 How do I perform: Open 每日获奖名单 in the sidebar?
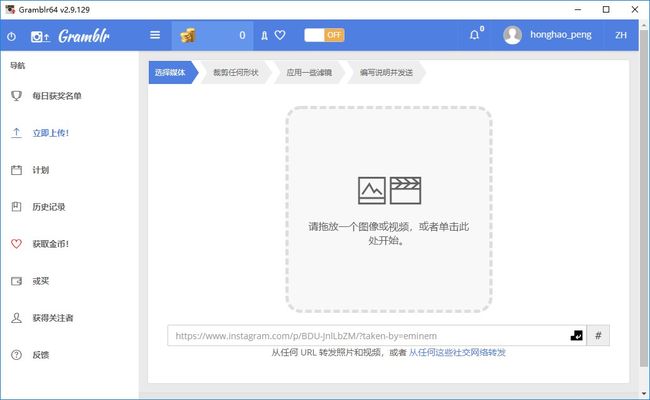tap(57, 96)
